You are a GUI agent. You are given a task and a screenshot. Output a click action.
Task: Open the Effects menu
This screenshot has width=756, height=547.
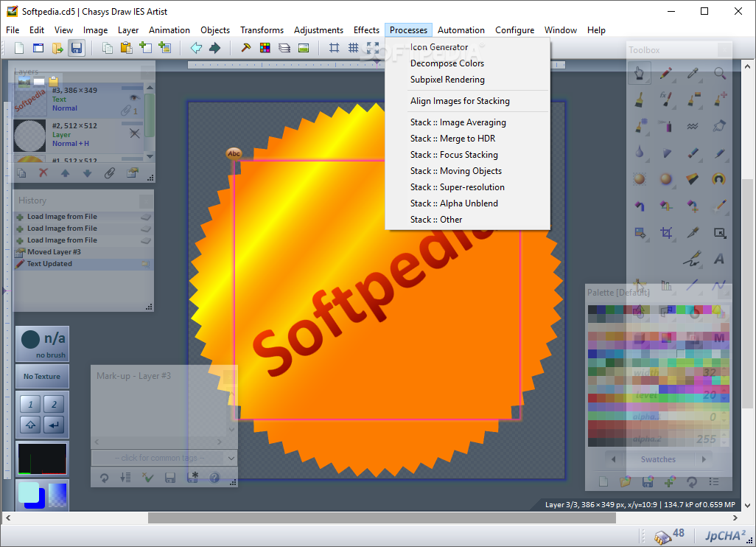[366, 30]
